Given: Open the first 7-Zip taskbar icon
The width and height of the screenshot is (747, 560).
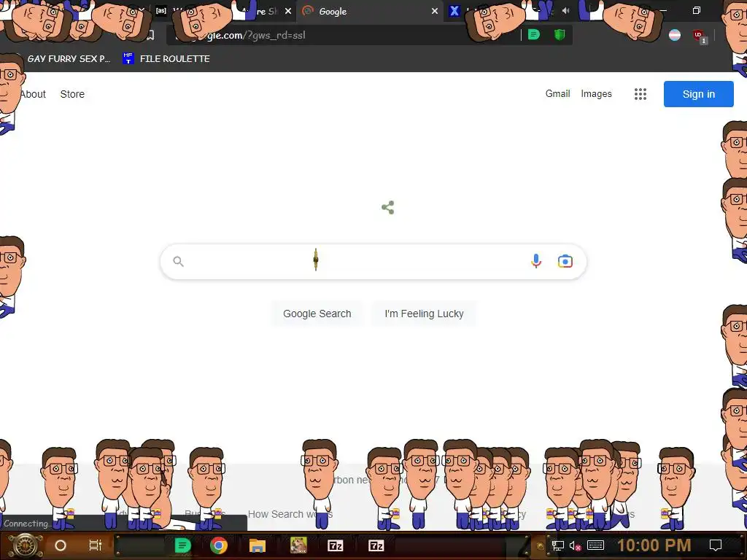Looking at the screenshot, I should click(x=336, y=545).
